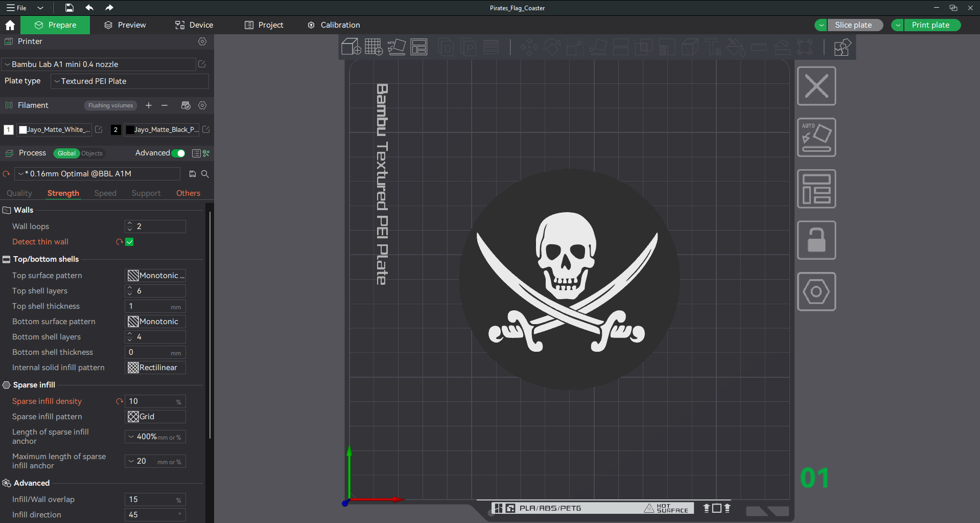
Task: Auto orient objects on plate 01
Action: (x=816, y=138)
